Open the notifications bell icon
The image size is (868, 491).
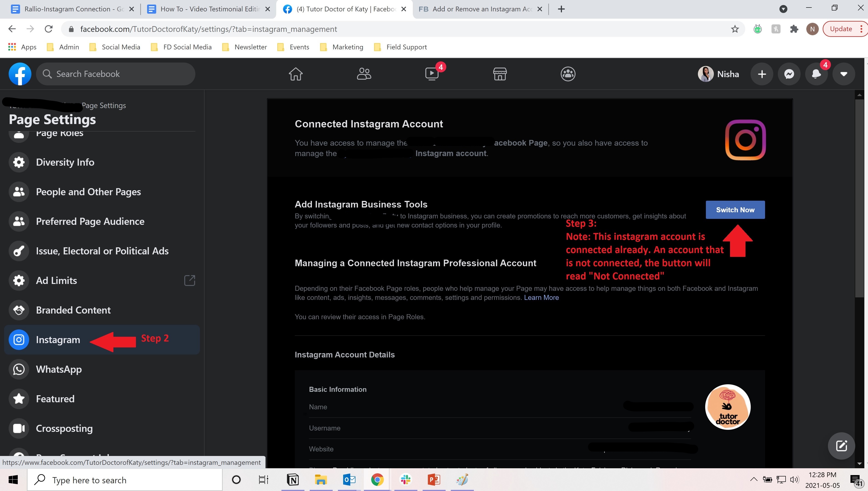(816, 74)
